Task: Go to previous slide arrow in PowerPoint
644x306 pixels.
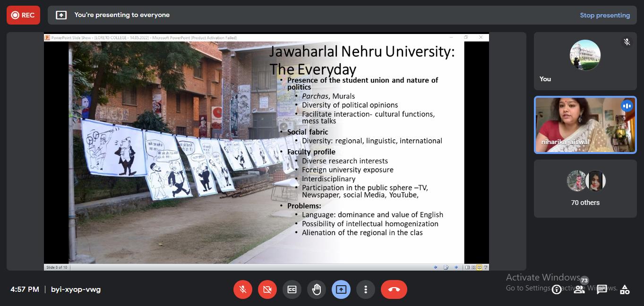Action: (x=436, y=267)
